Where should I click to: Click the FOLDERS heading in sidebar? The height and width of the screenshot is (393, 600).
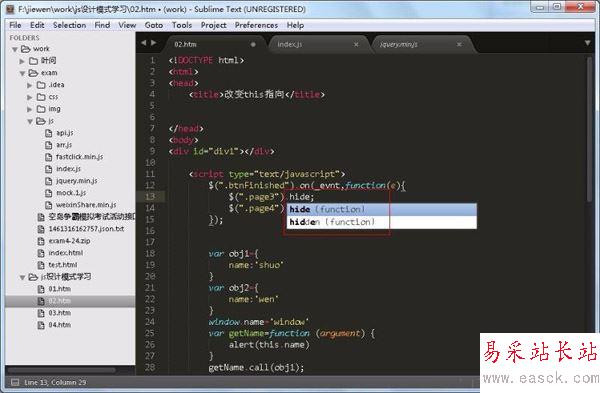click(24, 38)
